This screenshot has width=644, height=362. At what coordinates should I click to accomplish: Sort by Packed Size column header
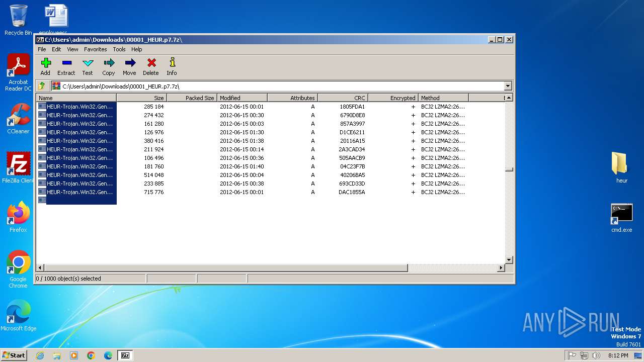click(192, 98)
